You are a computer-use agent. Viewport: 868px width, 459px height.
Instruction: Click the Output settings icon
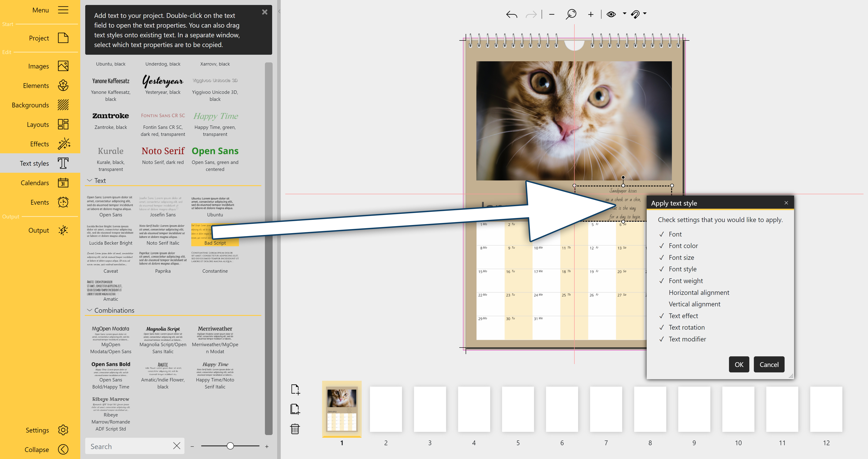coord(63,230)
